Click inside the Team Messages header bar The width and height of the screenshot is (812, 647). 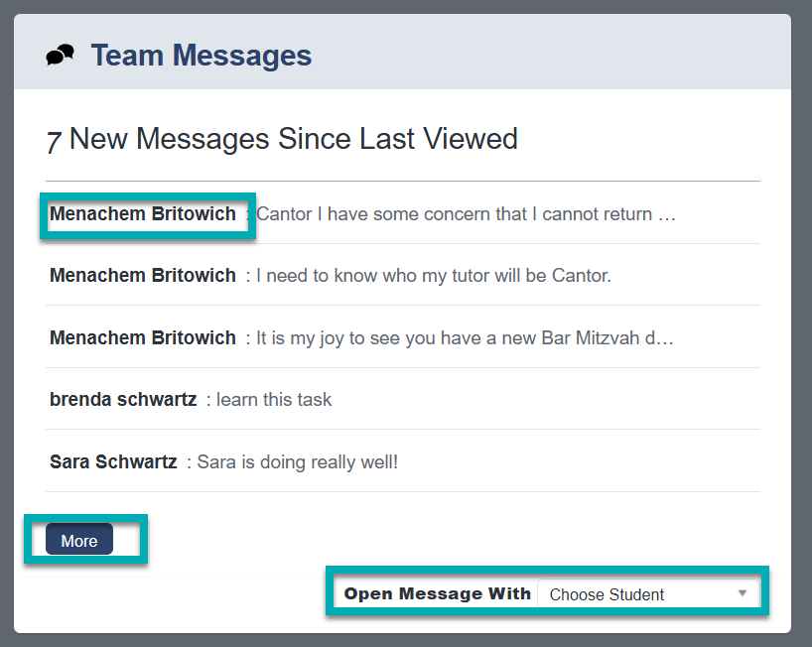[x=397, y=55]
